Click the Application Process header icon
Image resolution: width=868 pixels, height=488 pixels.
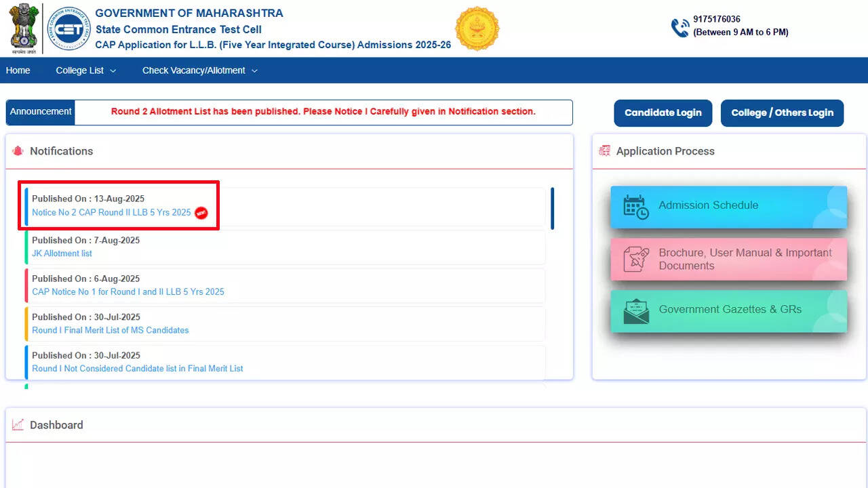pos(604,151)
